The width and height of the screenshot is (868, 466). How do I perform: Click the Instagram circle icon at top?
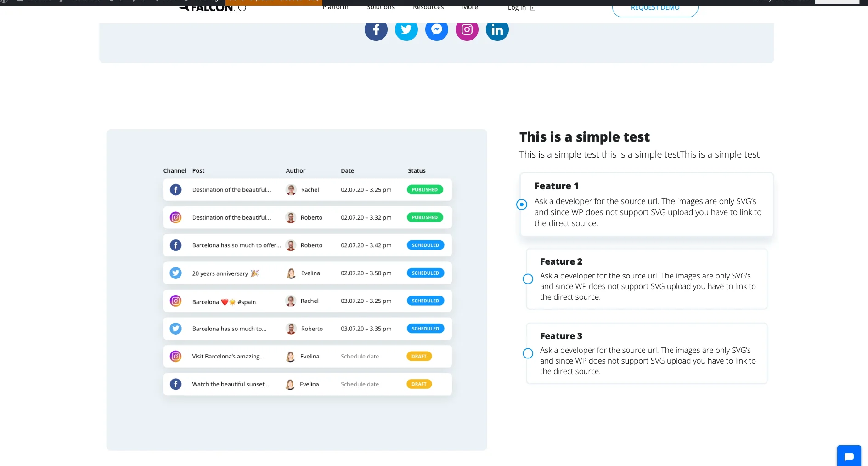[467, 30]
